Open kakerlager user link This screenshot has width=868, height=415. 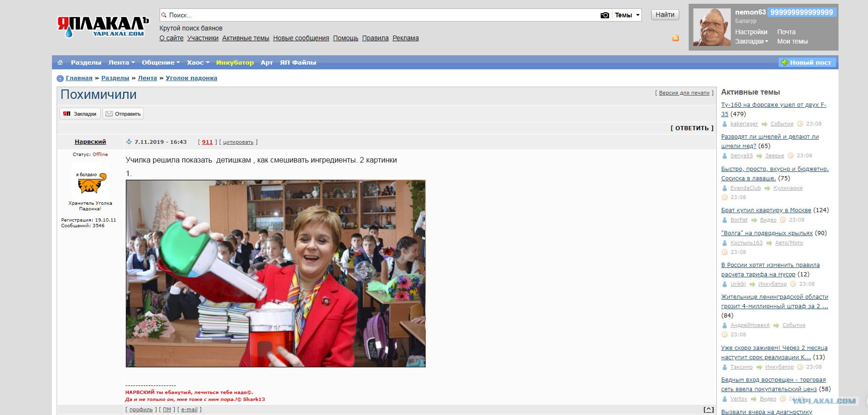pyautogui.click(x=744, y=124)
